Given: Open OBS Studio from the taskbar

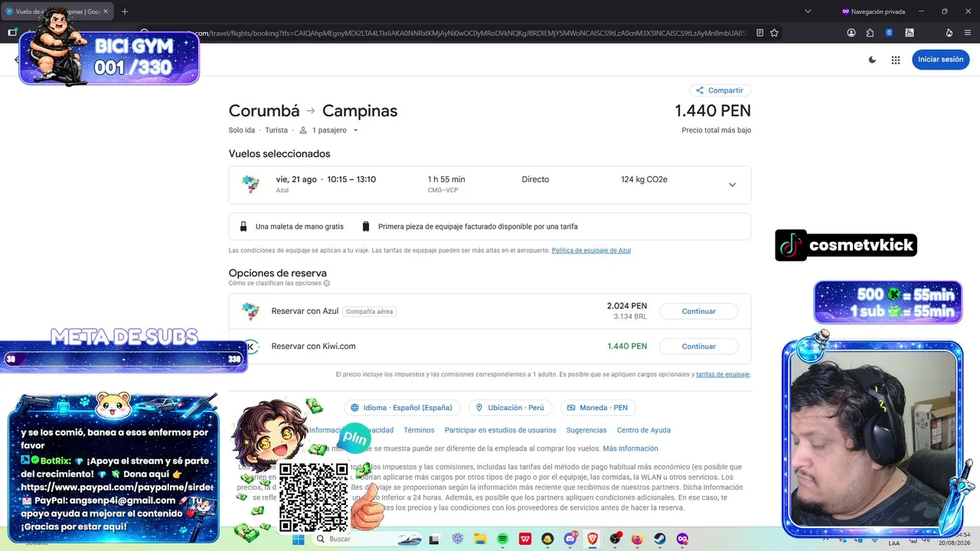Looking at the screenshot, I should click(x=615, y=540).
